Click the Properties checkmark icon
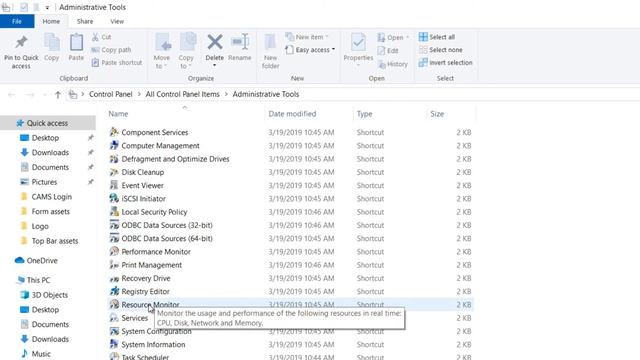The height and width of the screenshot is (360, 640). pos(358,42)
